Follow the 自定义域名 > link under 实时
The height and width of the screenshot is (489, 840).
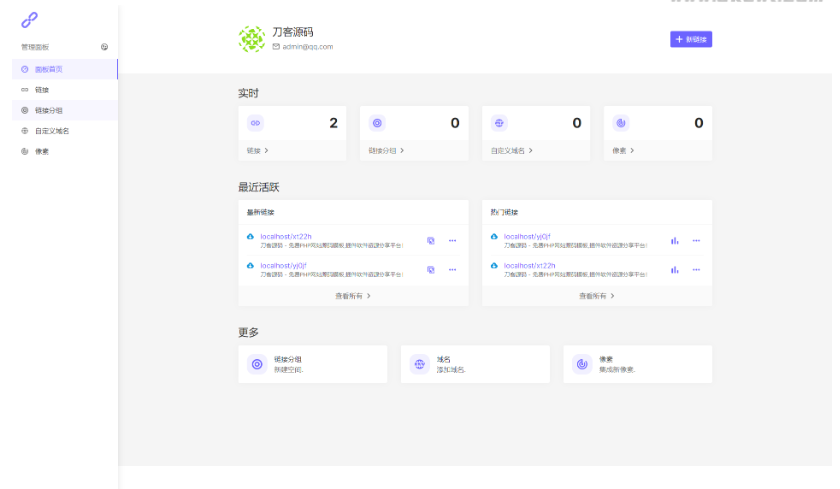pos(512,151)
